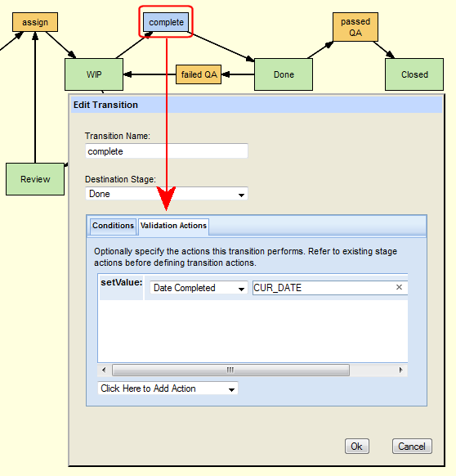Select the Review stage box
This screenshot has height=476, width=456.
35,179
